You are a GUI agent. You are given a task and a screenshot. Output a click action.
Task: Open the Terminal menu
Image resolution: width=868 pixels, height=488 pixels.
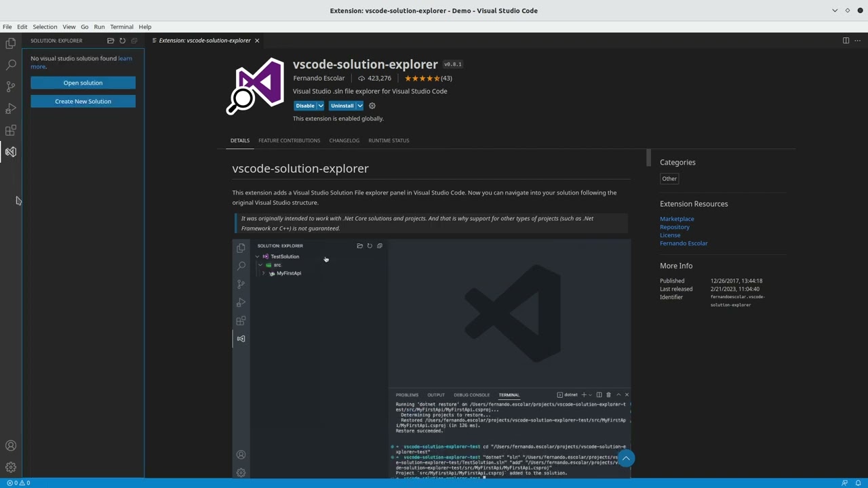click(x=122, y=26)
